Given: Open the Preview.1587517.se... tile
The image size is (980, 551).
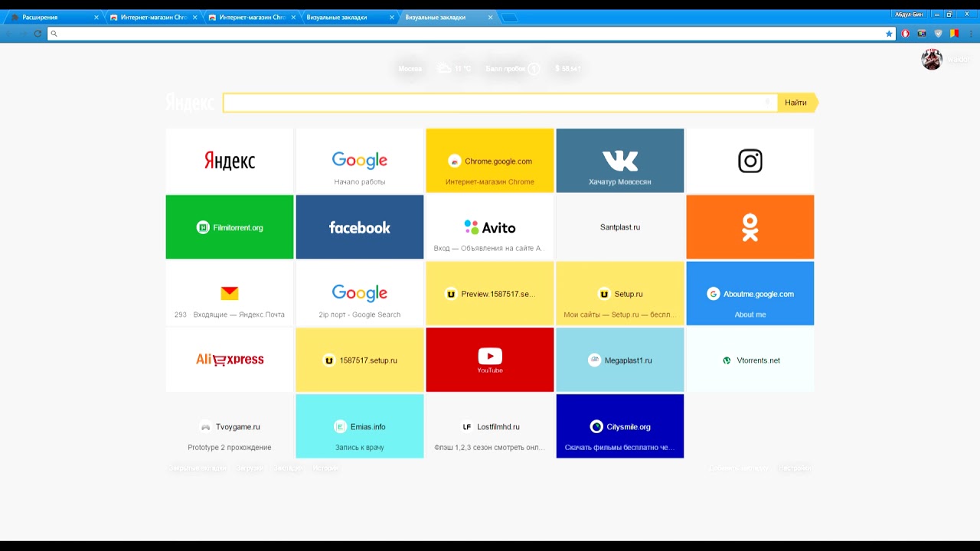Looking at the screenshot, I should click(x=490, y=294).
